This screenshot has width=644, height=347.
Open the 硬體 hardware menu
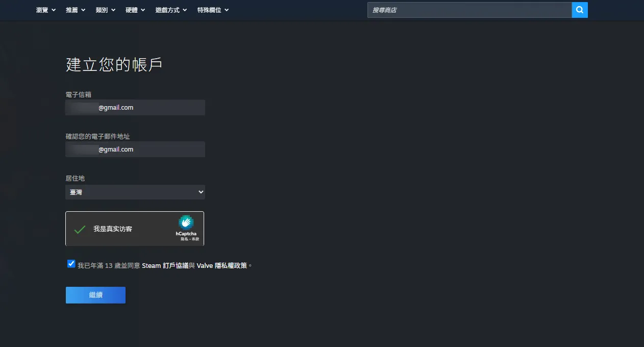coord(135,10)
